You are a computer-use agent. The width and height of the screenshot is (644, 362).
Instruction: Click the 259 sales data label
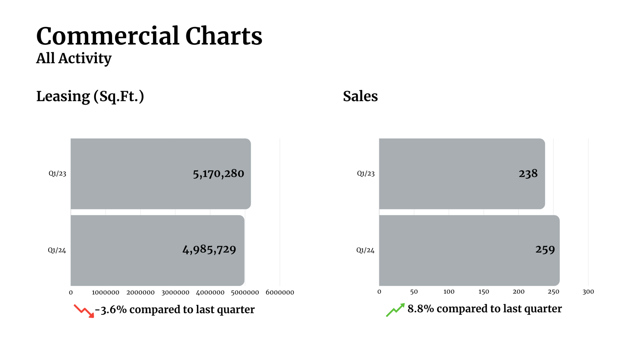point(545,250)
